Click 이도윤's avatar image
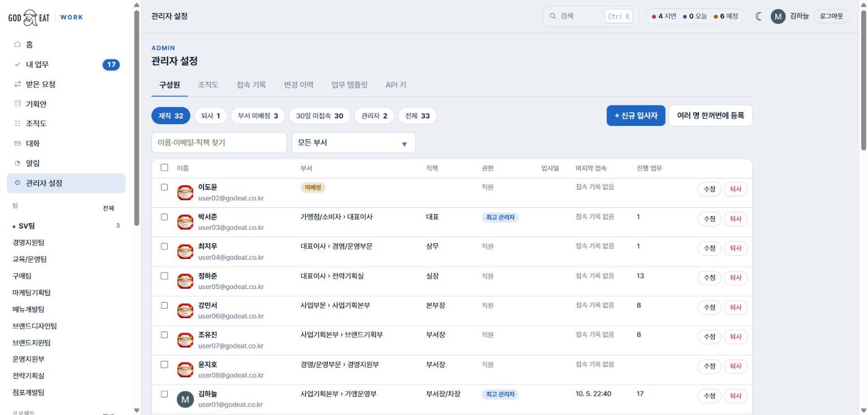 pos(185,193)
